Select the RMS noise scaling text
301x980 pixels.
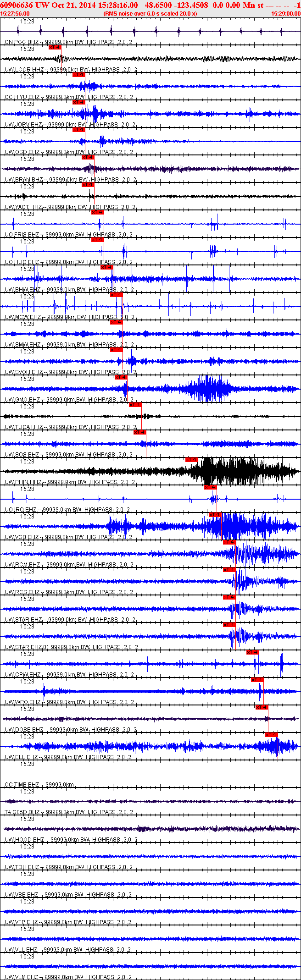pos(150,14)
